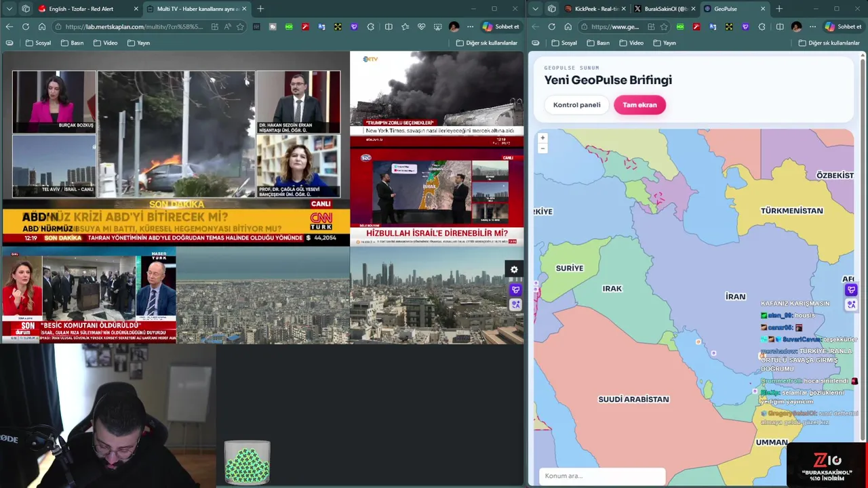868x488 pixels.
Task: Open green extension icon in left browser
Action: click(x=289, y=26)
